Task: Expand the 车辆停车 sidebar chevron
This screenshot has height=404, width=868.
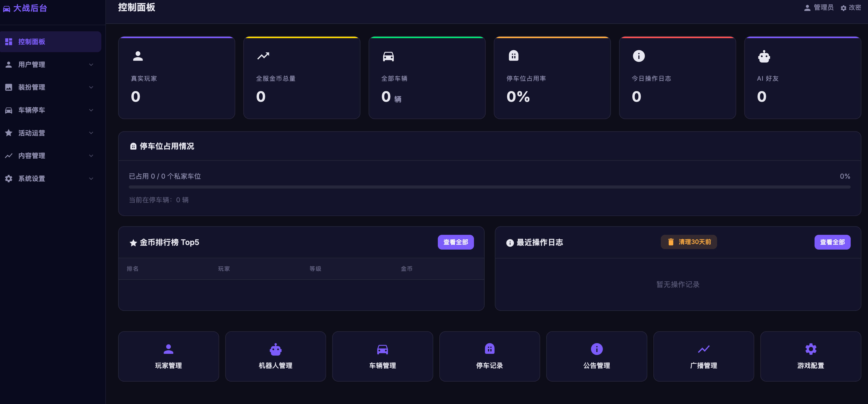Action: pos(91,110)
